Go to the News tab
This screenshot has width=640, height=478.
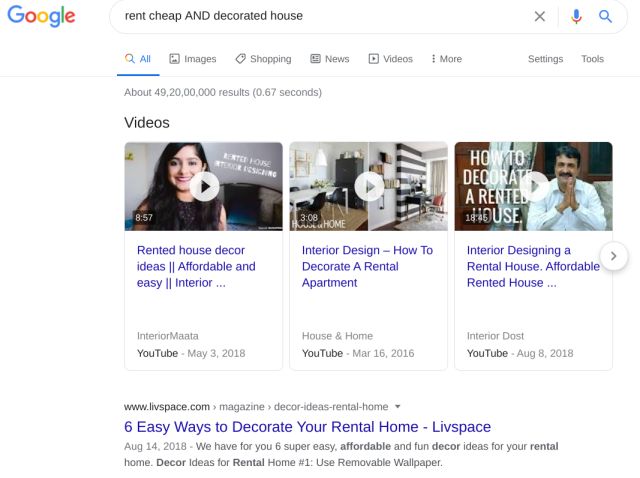tap(330, 59)
